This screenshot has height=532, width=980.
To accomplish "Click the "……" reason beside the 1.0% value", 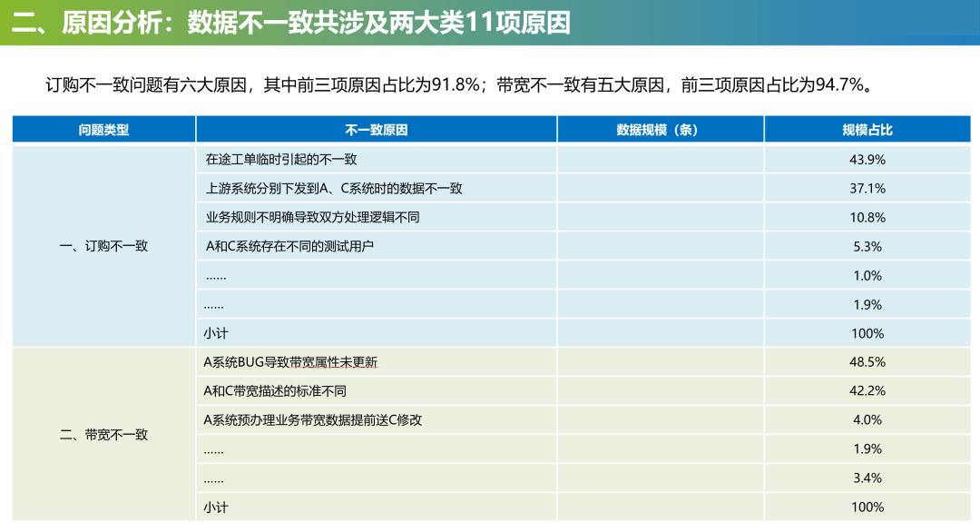I will (x=216, y=277).
